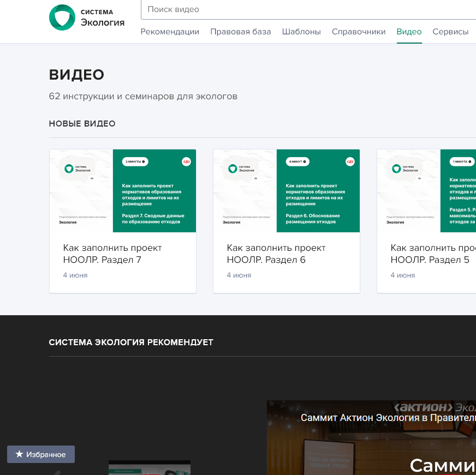
Task: Click '4 июня' date under Раздел 6
Action: tap(239, 275)
